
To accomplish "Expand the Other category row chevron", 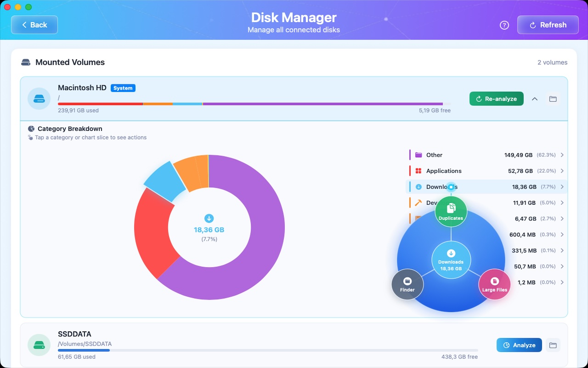I will pyautogui.click(x=562, y=155).
